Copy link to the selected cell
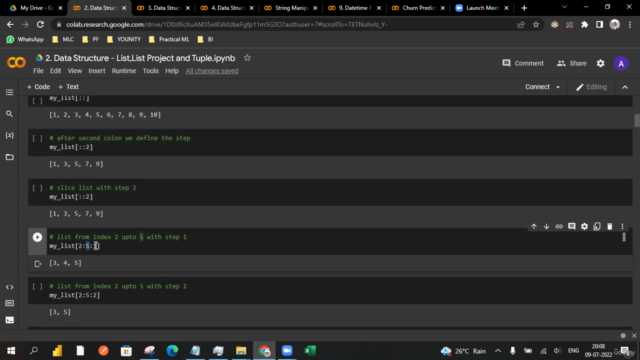Viewport: 640px width, 360px height. tap(559, 226)
